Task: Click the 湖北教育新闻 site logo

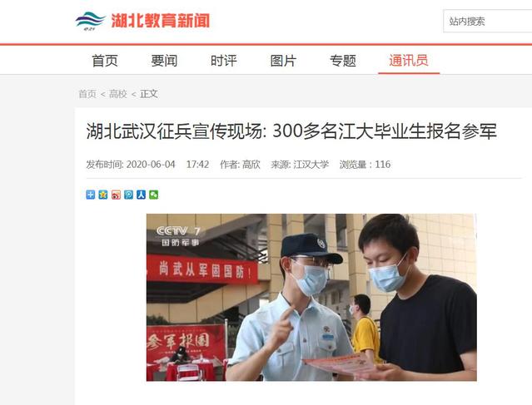Action: pyautogui.click(x=142, y=21)
